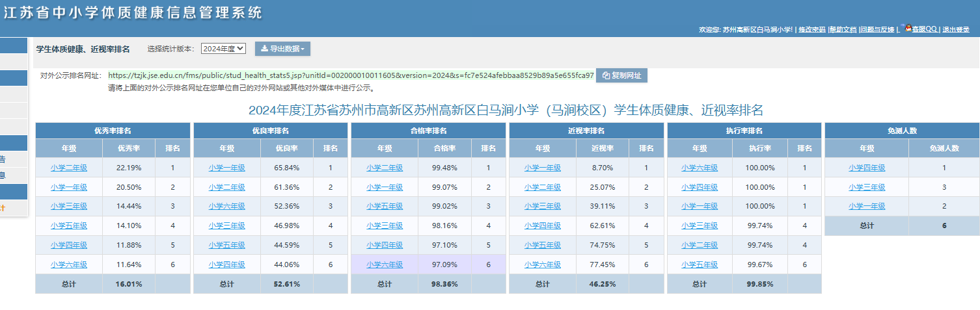The image size is (980, 310).
Task: Open 小学三年级 in the 免测人数 table
Action: 867,187
